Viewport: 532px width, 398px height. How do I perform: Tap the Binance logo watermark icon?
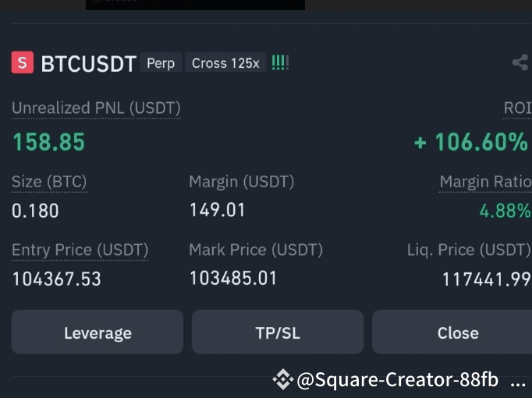[282, 380]
